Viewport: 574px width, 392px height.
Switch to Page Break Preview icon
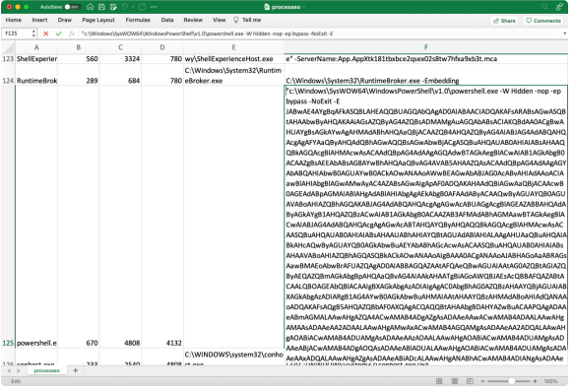click(x=470, y=381)
